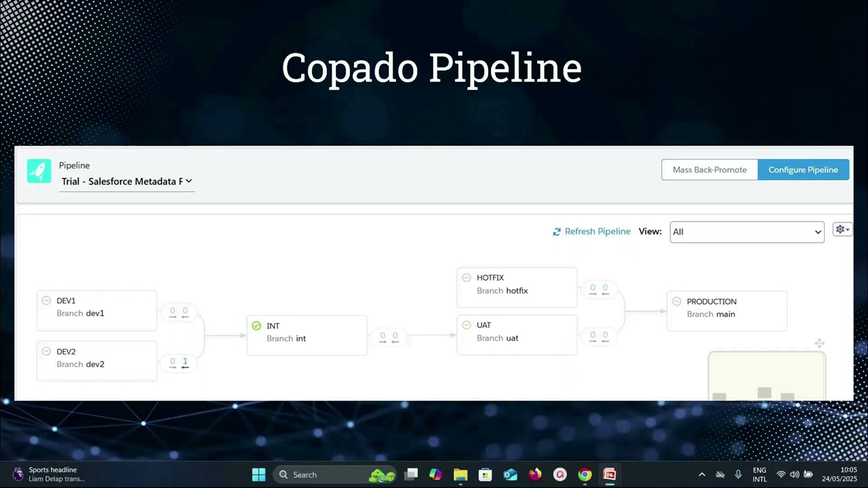
Task: Click the Mass Back-Promote button
Action: click(x=709, y=169)
